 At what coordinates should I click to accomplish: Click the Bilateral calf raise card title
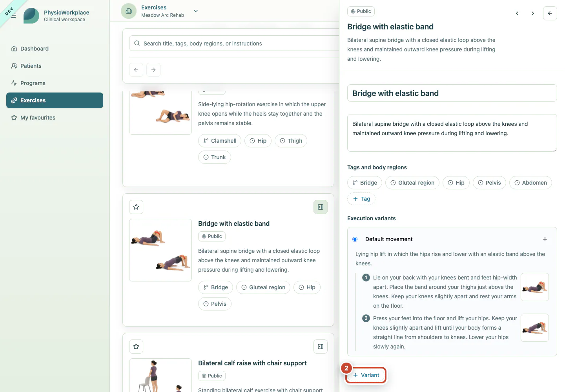[252, 363]
